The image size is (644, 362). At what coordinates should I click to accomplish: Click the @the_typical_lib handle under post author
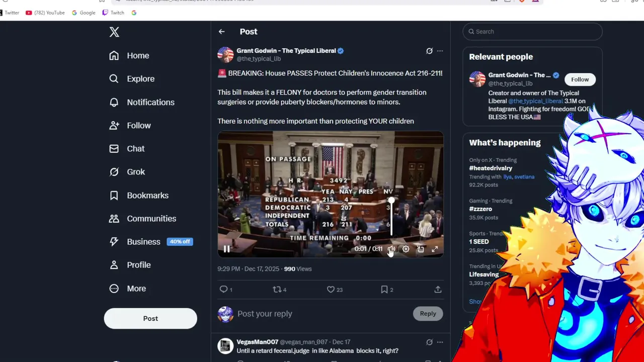(259, 59)
